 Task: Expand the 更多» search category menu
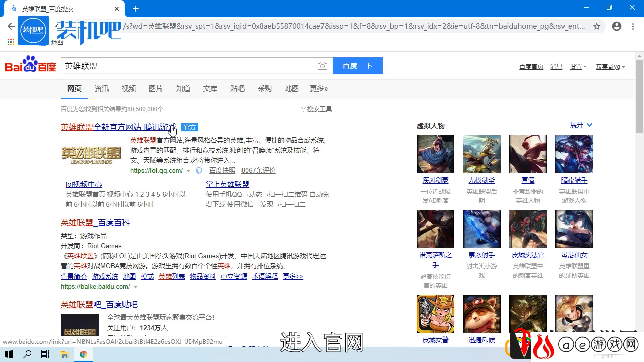318,88
